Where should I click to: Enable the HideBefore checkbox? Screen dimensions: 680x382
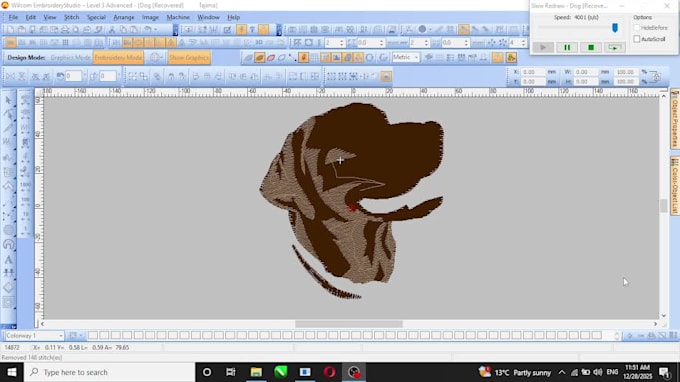637,28
